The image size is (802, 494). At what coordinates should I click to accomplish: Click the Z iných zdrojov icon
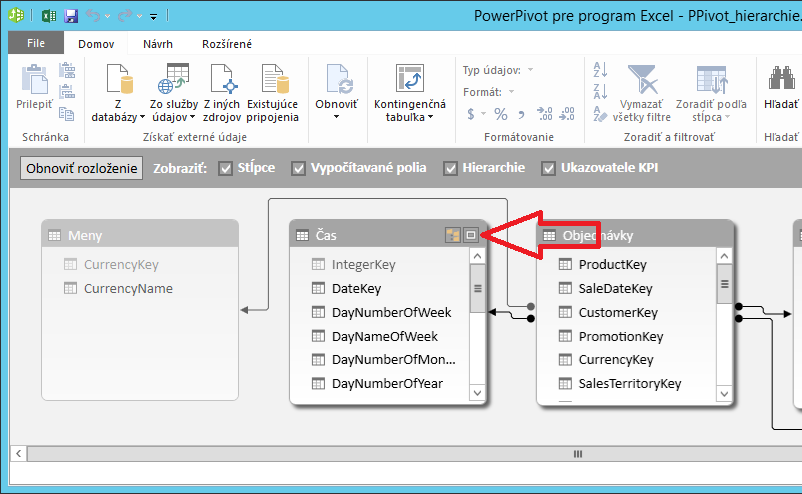coord(223,79)
